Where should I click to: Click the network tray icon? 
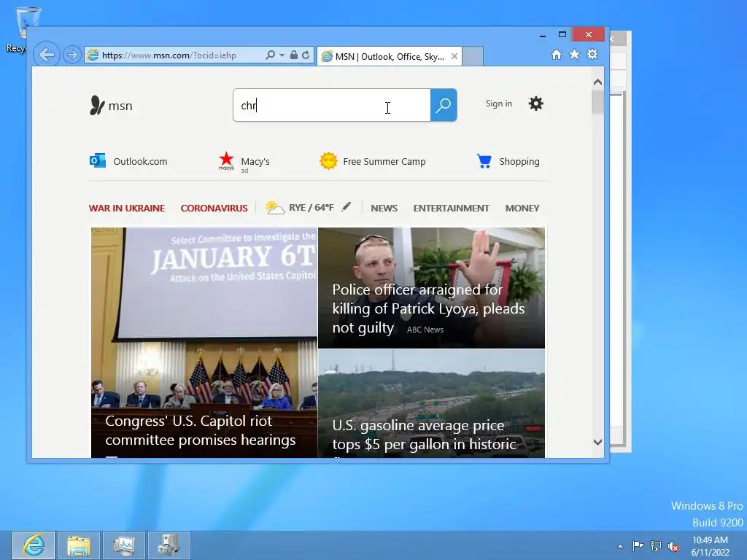click(x=656, y=546)
